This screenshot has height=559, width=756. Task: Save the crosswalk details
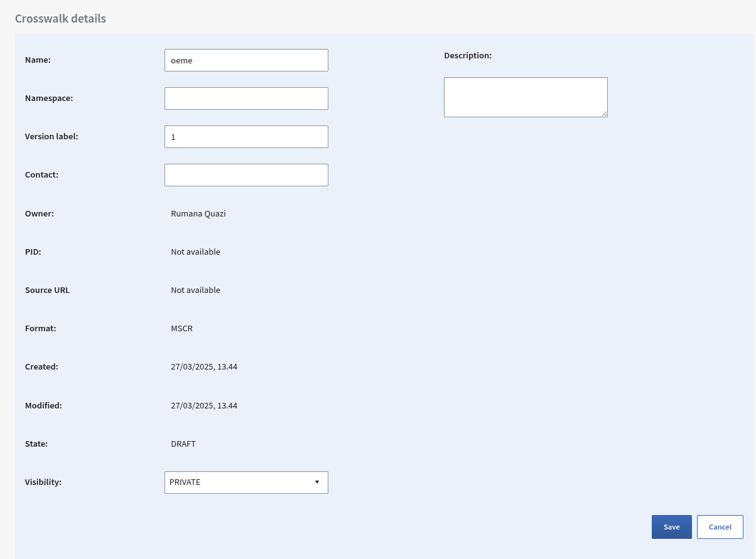click(672, 527)
